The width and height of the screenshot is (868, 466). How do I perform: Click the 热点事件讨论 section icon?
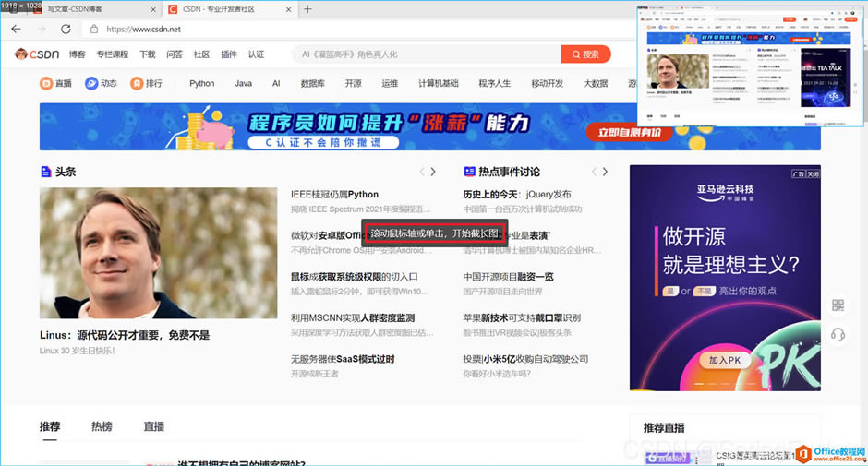coord(469,172)
